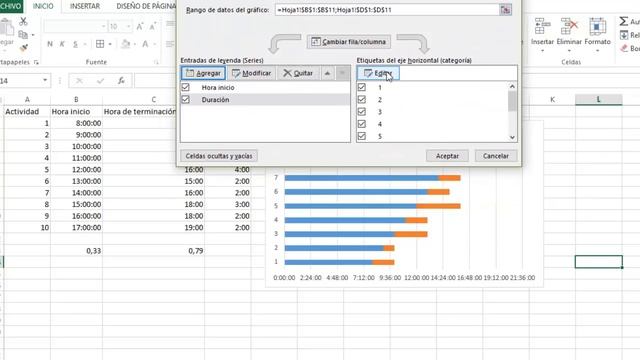The height and width of the screenshot is (360, 640).
Task: Open the borders dropdown arrow
Action: tap(110, 44)
